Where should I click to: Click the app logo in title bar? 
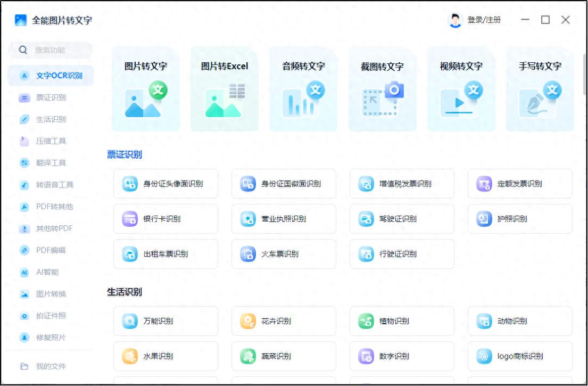(21, 20)
